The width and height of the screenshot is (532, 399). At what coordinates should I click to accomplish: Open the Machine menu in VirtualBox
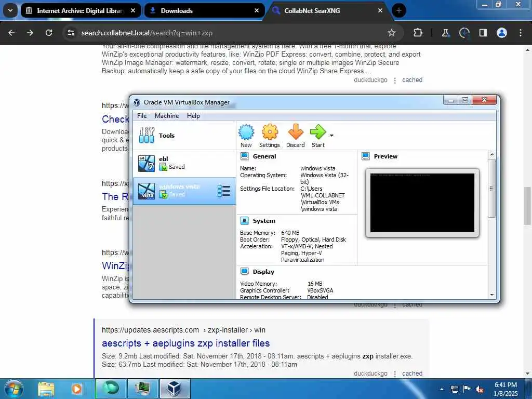coord(167,116)
